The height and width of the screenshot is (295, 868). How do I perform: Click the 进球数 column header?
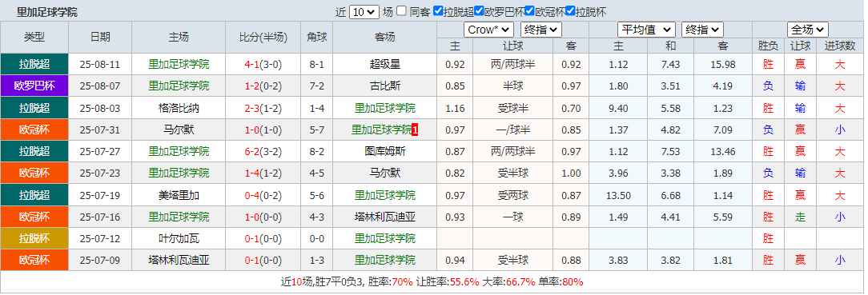coord(840,46)
